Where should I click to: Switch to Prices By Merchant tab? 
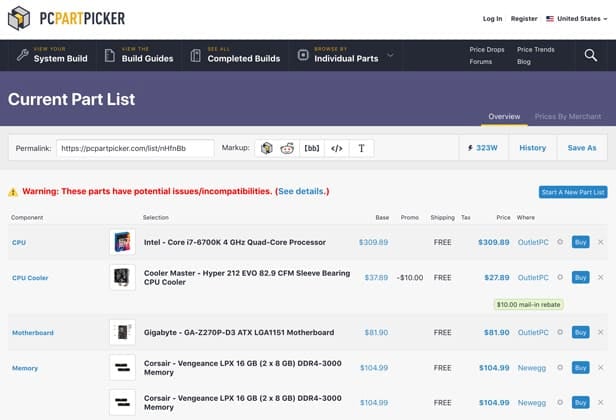(x=568, y=117)
